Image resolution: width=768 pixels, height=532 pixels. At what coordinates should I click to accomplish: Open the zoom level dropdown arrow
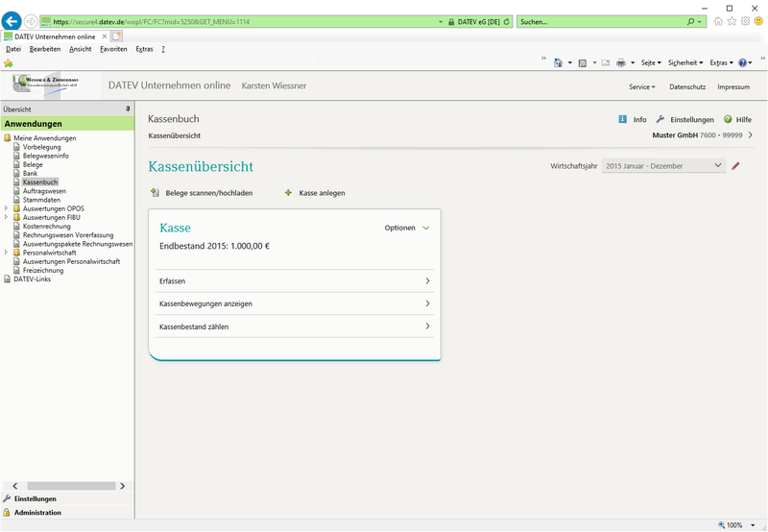pyautogui.click(x=753, y=525)
